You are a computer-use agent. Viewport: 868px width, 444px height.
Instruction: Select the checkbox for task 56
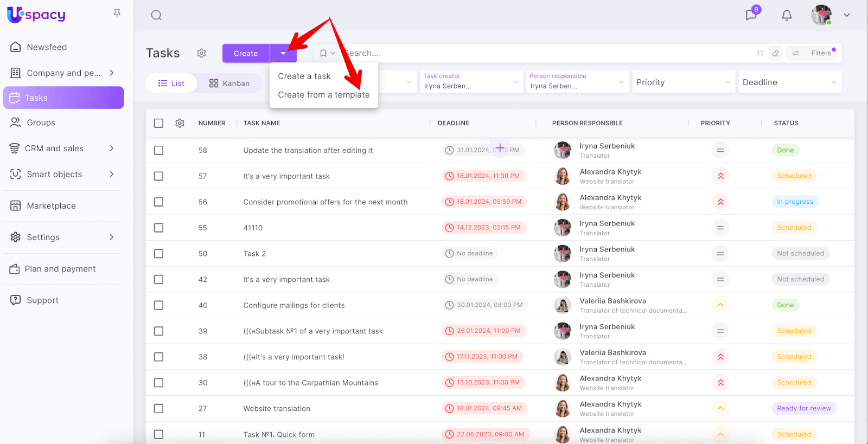tap(158, 202)
